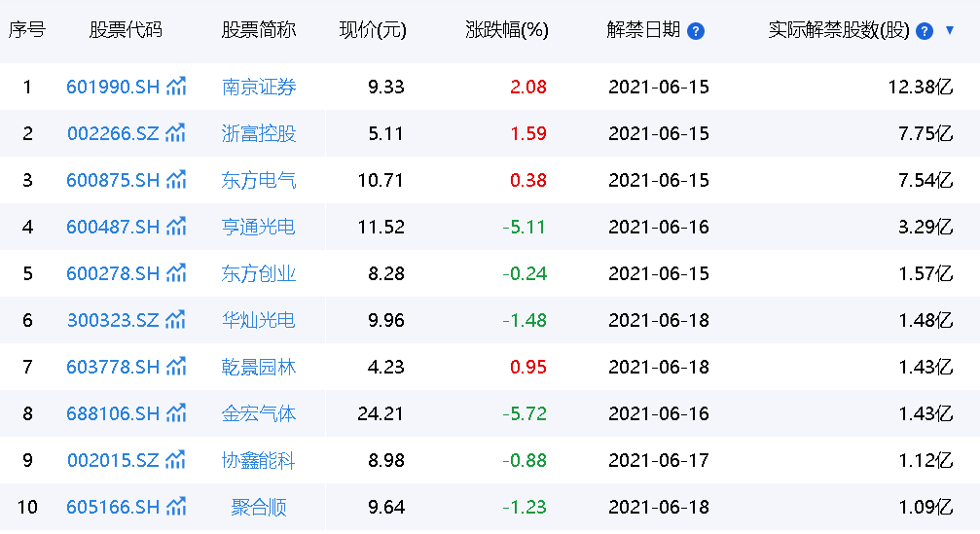Open stock code 300323.SZ
Screen dimensions: 980x534
click(x=113, y=320)
